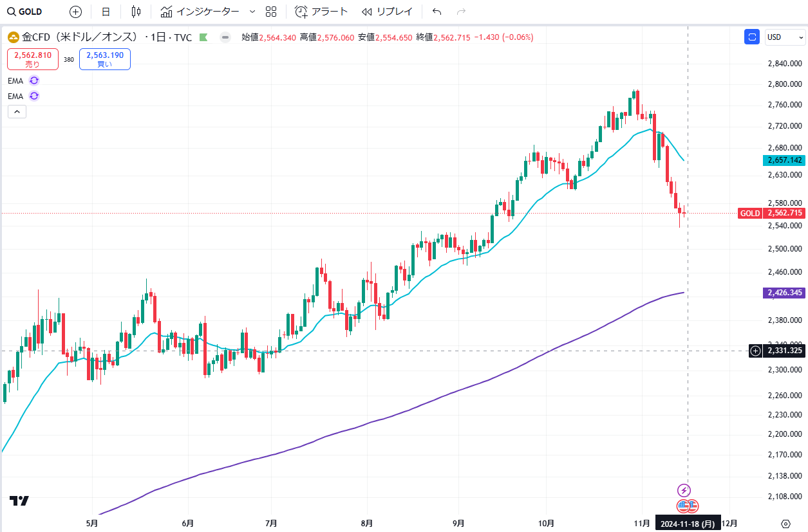This screenshot has width=808, height=532.
Task: Open the 日 timeframe interval menu
Action: coord(106,12)
